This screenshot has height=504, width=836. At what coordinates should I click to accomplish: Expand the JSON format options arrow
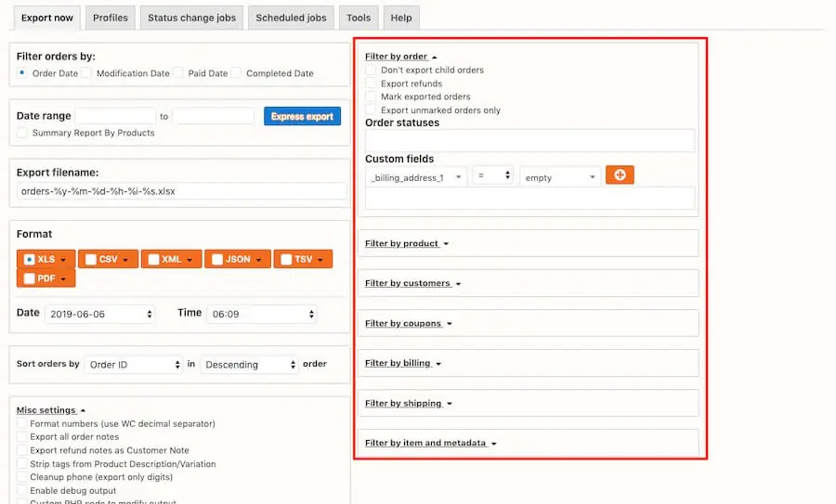[x=258, y=260]
